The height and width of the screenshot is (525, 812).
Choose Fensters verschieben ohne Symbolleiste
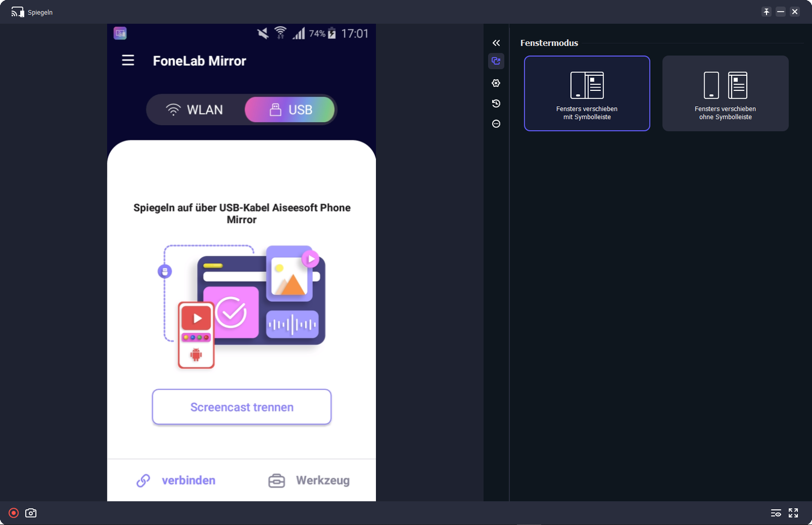click(725, 93)
